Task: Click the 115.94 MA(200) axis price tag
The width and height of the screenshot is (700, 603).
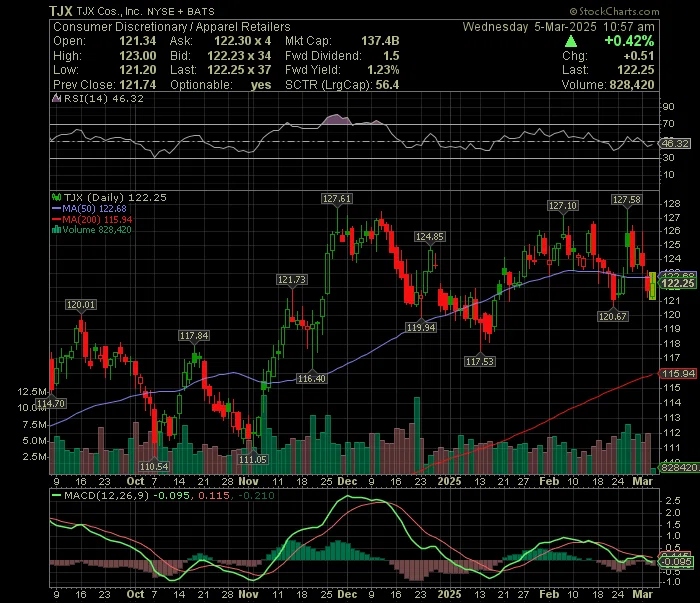Action: 678,374
